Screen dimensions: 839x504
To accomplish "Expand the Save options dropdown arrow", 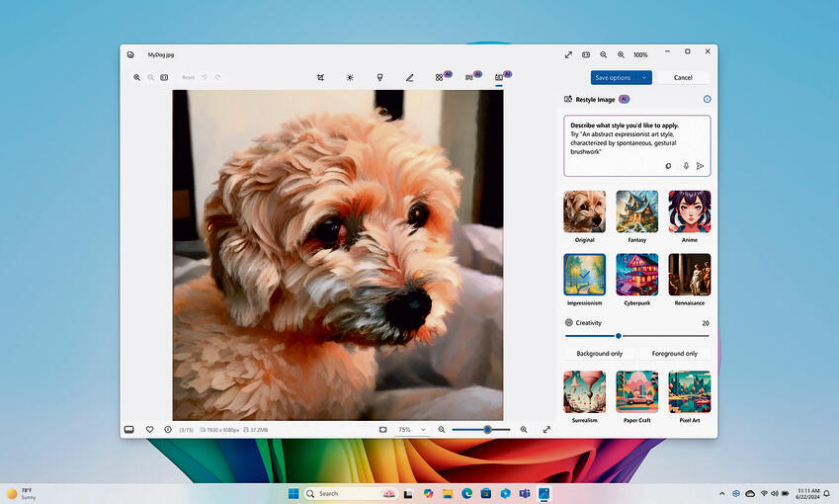I will click(644, 77).
